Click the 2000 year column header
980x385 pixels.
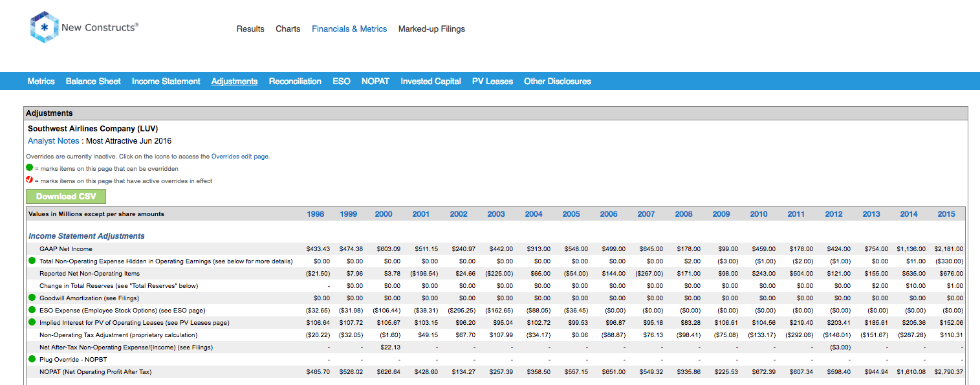click(x=384, y=214)
